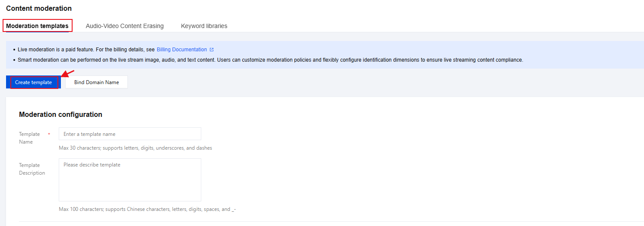Click the Smart moderation description notice
The image size is (644, 226).
[x=270, y=60]
